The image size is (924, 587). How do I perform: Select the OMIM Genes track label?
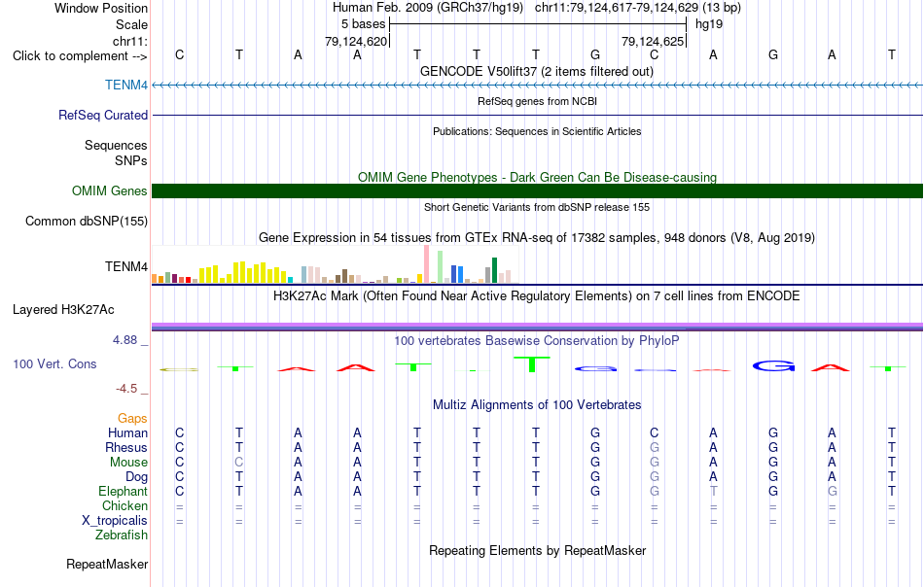[x=109, y=190]
